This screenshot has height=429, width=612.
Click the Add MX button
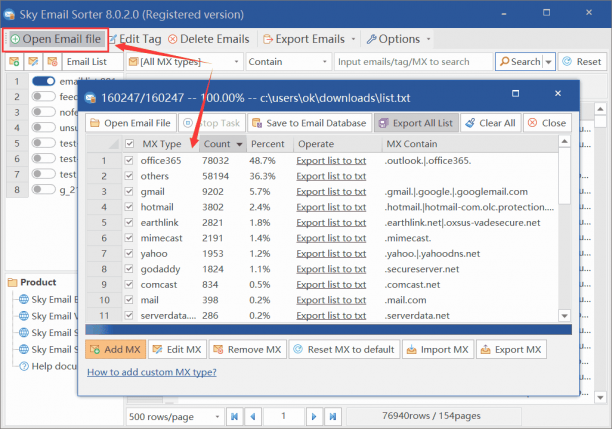pyautogui.click(x=116, y=349)
